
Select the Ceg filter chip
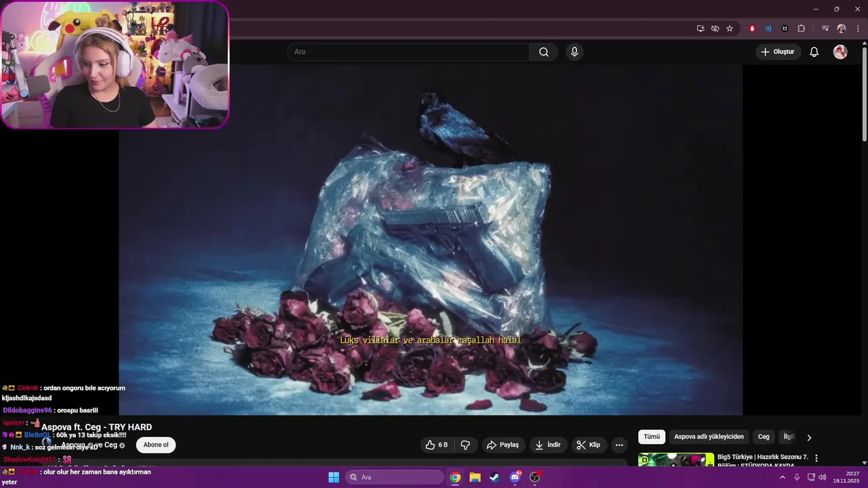coord(764,437)
